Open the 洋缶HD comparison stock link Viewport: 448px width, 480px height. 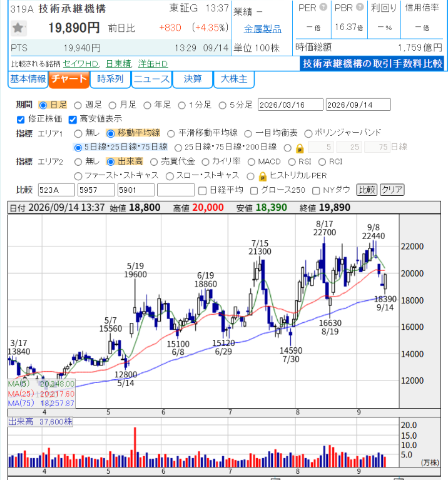pyautogui.click(x=153, y=64)
